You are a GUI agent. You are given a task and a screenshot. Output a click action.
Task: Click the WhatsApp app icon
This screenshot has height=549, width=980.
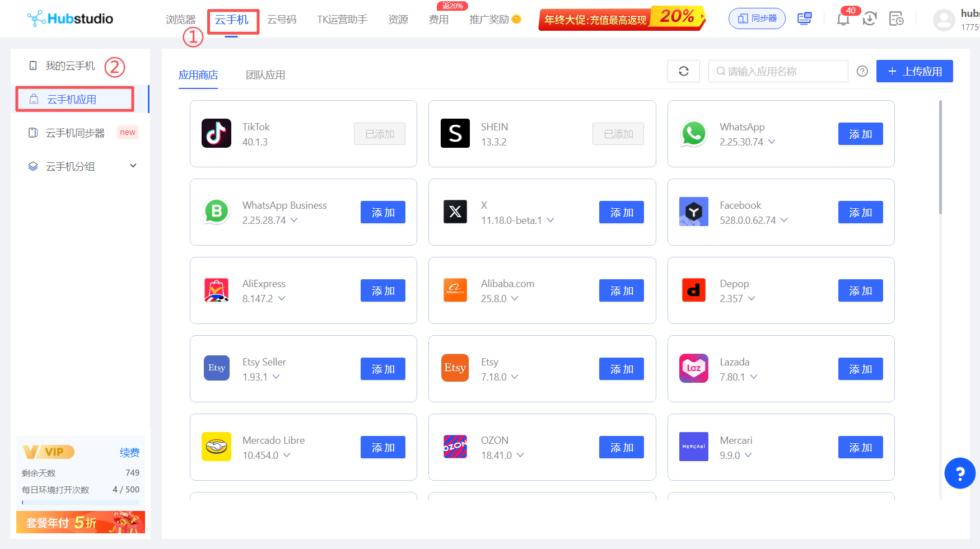point(694,133)
